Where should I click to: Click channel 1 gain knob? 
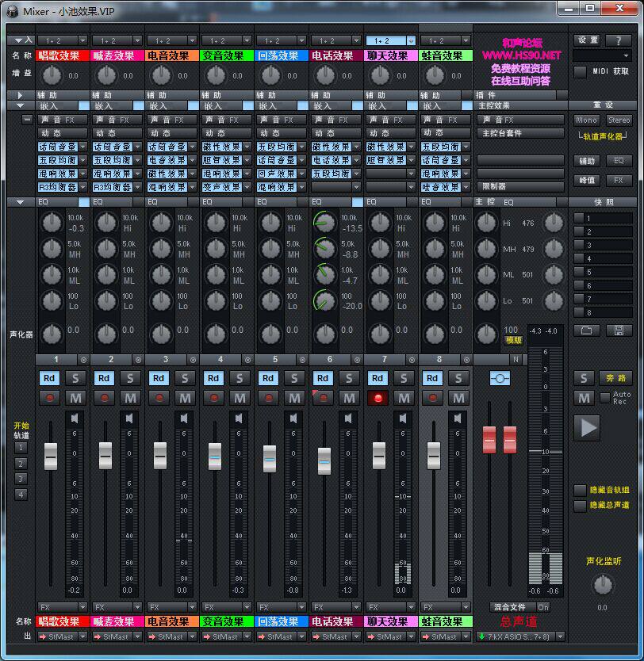pyautogui.click(x=52, y=75)
